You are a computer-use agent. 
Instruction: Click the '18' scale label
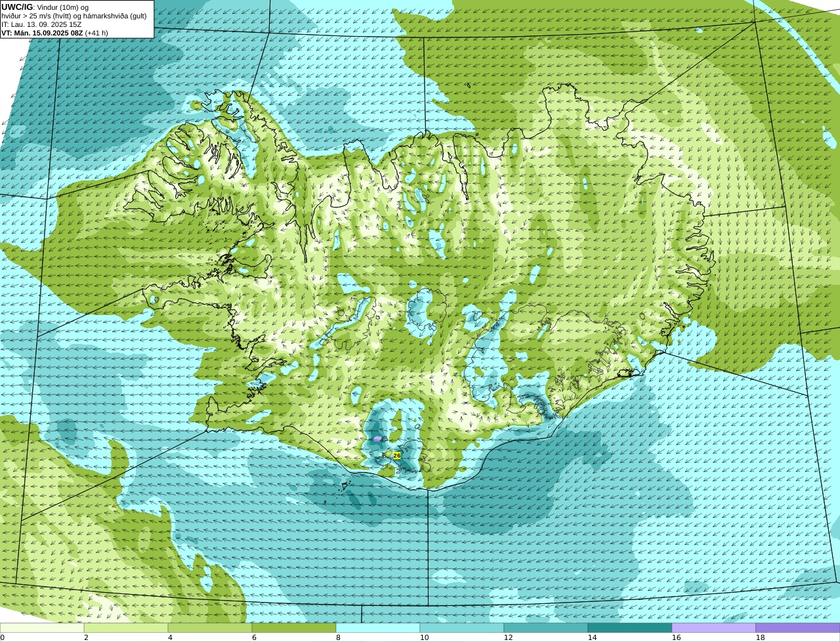[x=761, y=637]
